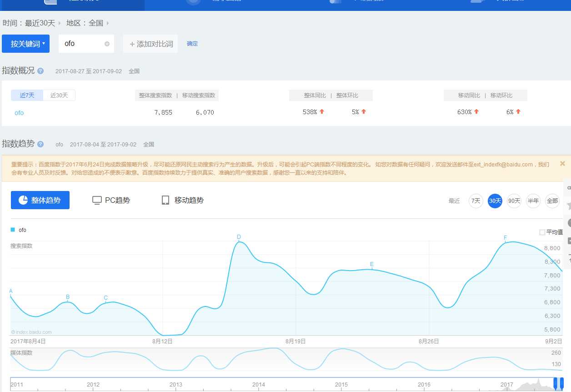Click news marker E on the chart
The width and height of the screenshot is (571, 392).
pyautogui.click(x=372, y=264)
